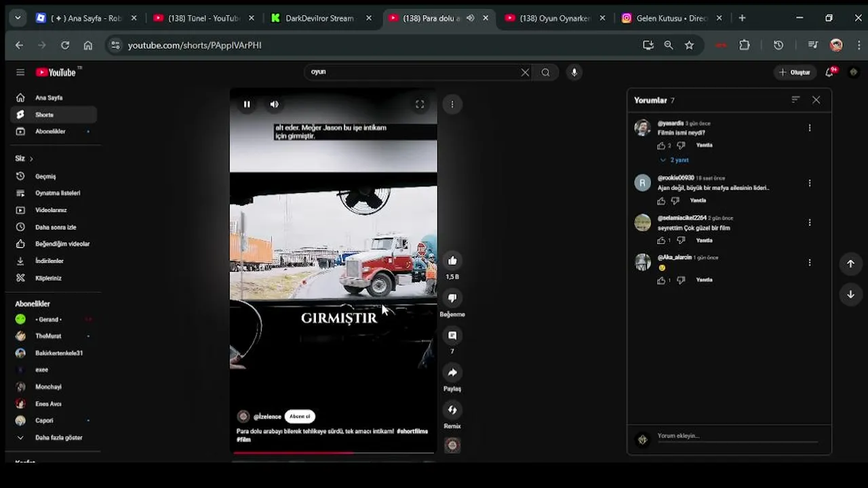Open the comment sort options
This screenshot has height=488, width=868.
(x=795, y=100)
